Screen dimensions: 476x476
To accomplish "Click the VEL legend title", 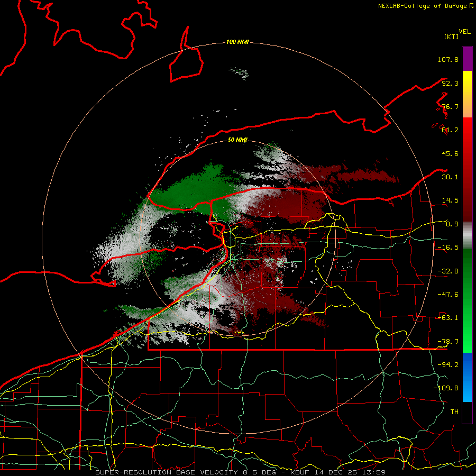I will coord(464,32).
